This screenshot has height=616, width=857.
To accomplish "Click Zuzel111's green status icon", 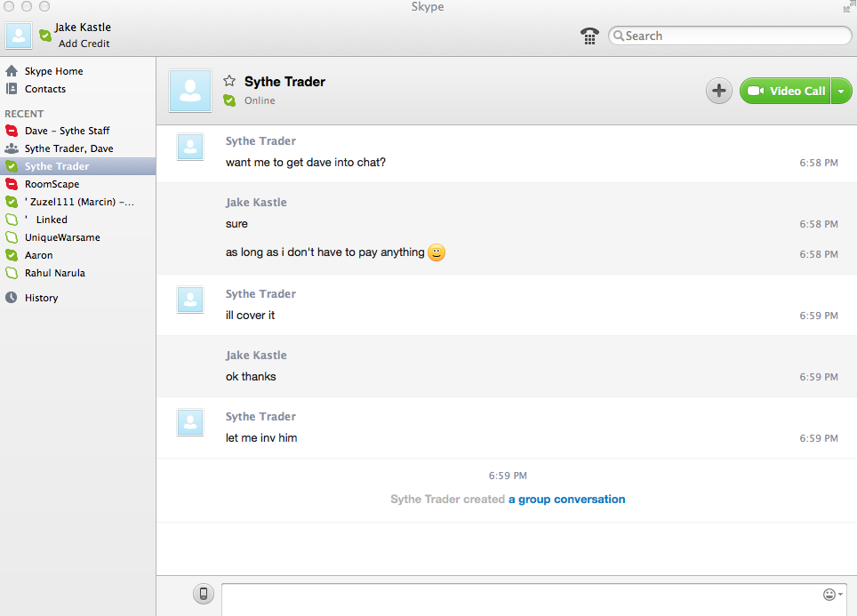I will (12, 202).
